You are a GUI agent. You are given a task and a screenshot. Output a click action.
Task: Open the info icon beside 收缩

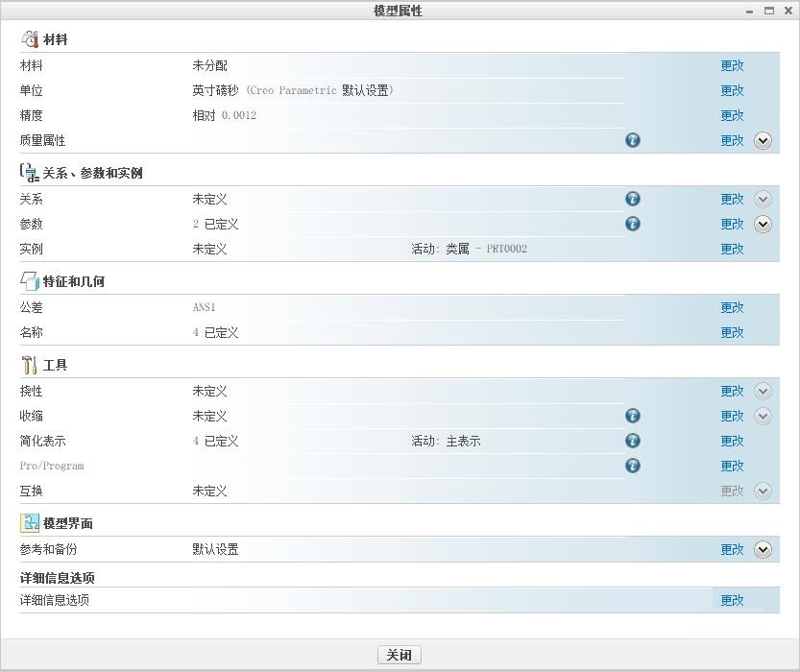632,416
